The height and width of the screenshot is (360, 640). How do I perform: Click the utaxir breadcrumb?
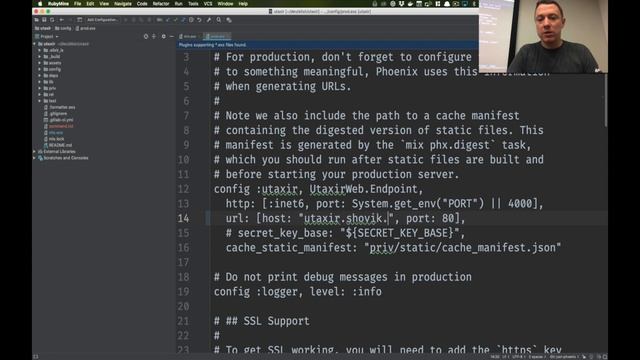(x=43, y=28)
